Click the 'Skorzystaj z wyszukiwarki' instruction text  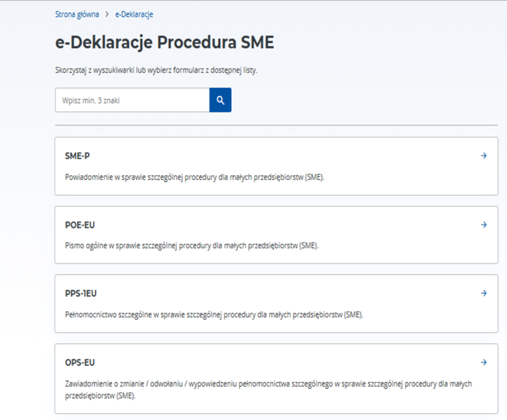pos(156,70)
